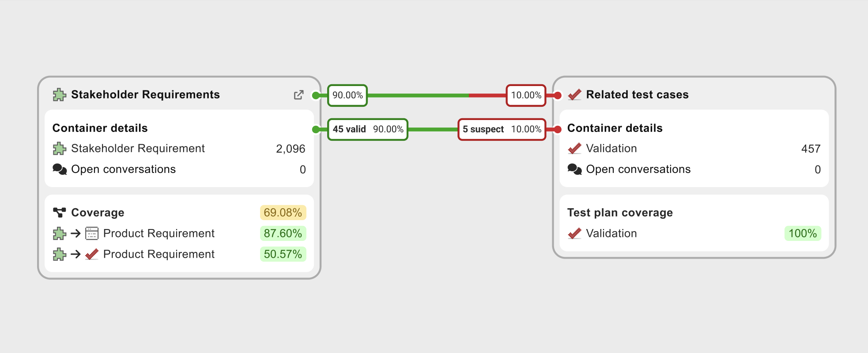
Task: Click the top red 10.00% badge
Action: tap(526, 95)
